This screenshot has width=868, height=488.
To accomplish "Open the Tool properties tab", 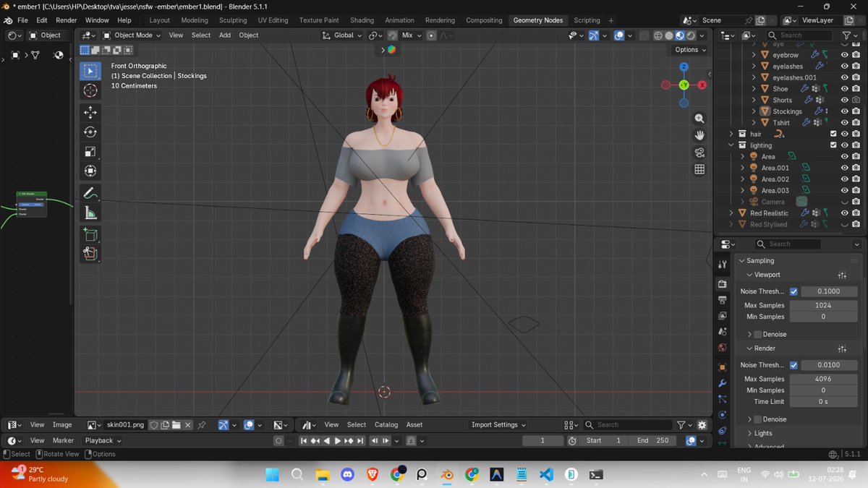I will pyautogui.click(x=722, y=265).
